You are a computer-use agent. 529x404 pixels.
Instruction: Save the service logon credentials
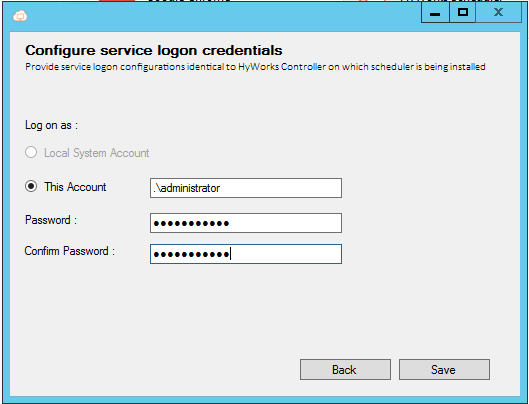[x=444, y=370]
